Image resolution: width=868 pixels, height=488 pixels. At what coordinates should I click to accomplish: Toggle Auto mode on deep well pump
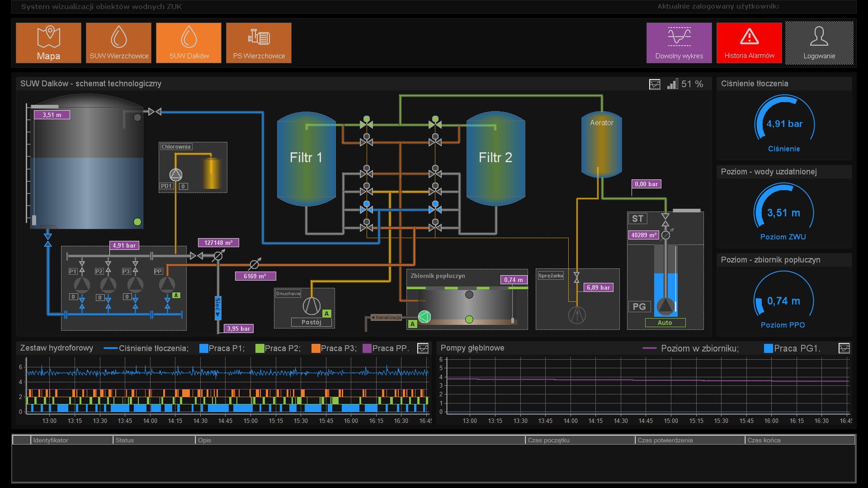pos(665,323)
